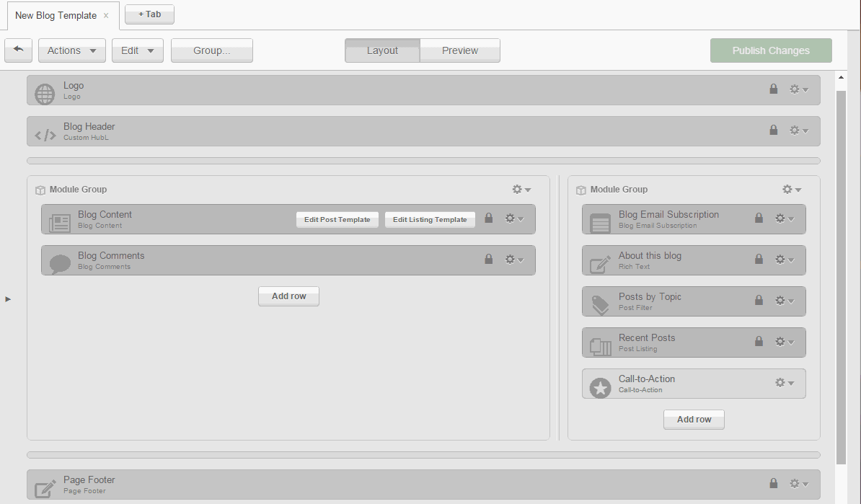
Task: Open the Actions dropdown menu
Action: pos(71,50)
